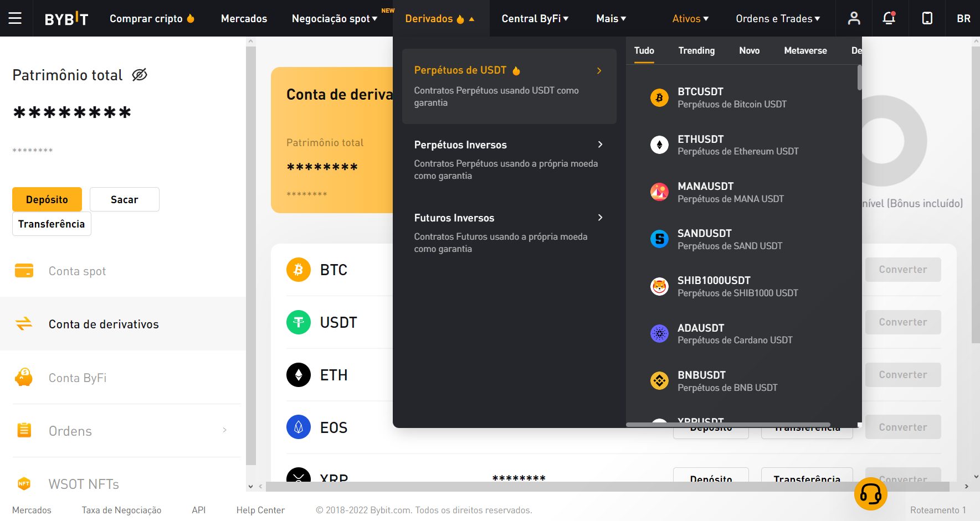Toggle hide balance eye icon
This screenshot has width=980, height=521.
pos(140,75)
